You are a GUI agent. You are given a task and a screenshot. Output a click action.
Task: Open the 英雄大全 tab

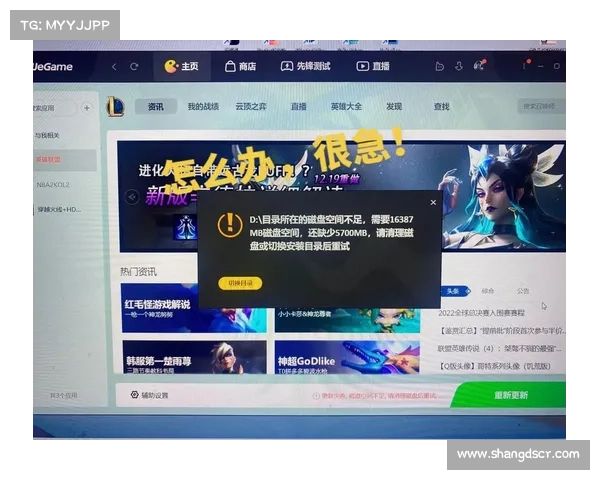346,106
